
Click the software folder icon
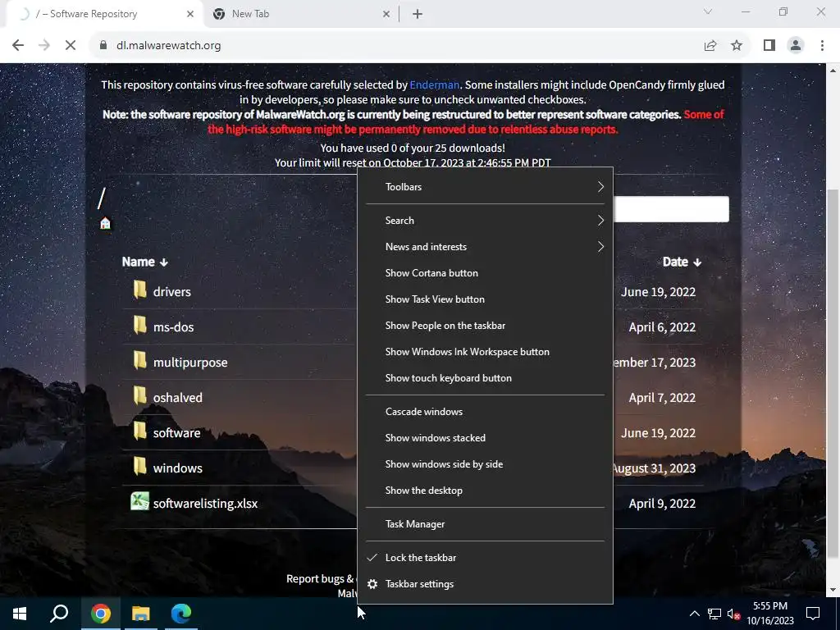[139, 431]
